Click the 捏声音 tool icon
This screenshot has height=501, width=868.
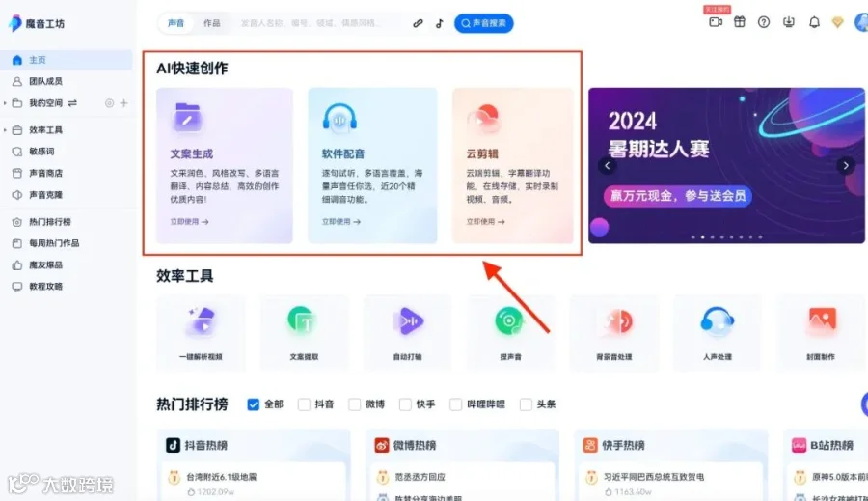(x=509, y=320)
